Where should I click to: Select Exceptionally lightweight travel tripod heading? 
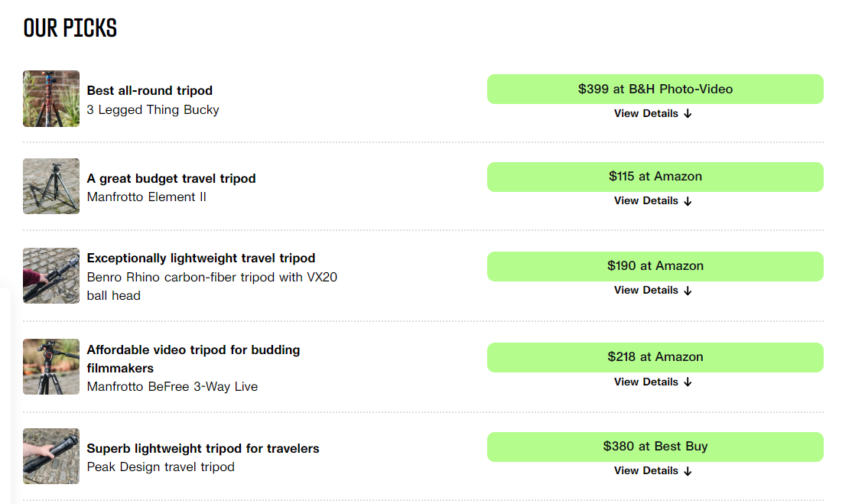click(x=201, y=258)
